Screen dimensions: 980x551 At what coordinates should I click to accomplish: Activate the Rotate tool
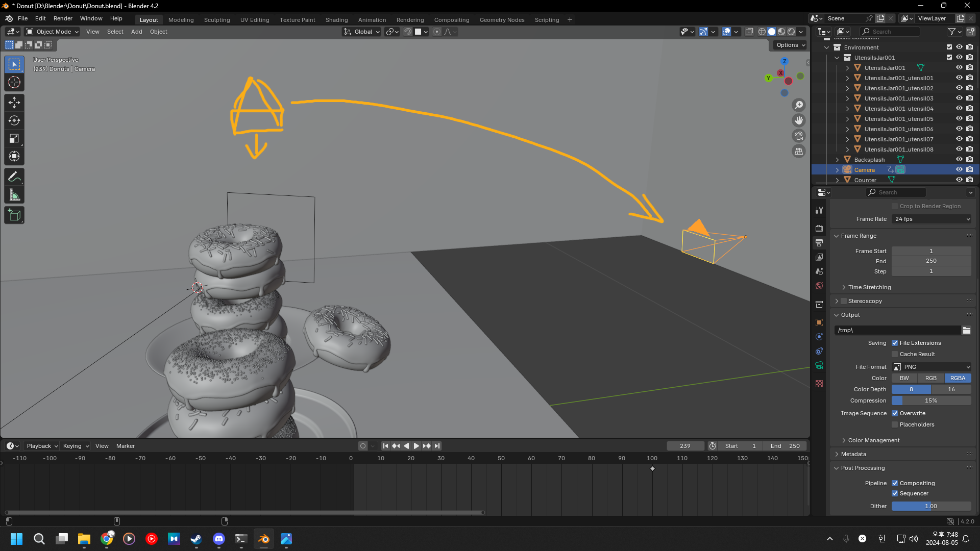[x=14, y=120]
